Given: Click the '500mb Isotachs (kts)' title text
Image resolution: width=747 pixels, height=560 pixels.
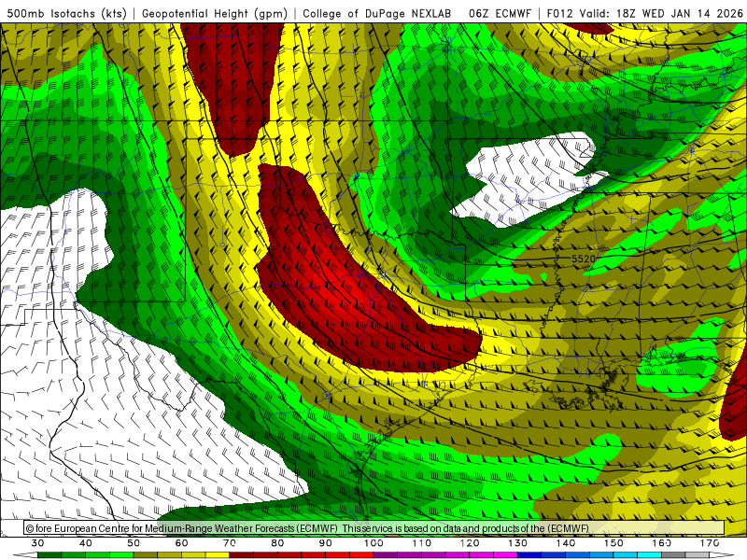Looking at the screenshot, I should pos(67,13).
